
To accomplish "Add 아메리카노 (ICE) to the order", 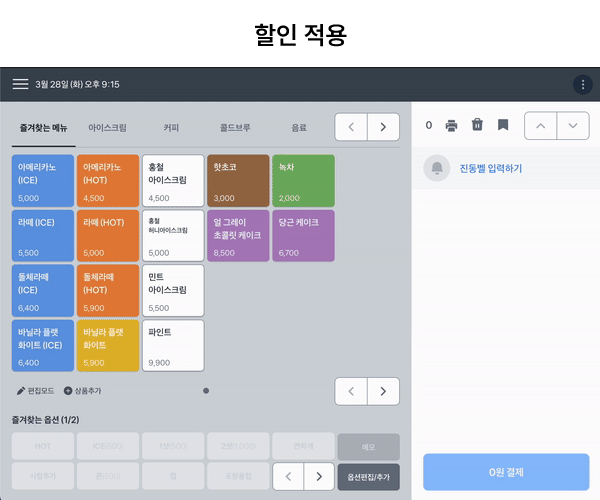I will [x=43, y=180].
